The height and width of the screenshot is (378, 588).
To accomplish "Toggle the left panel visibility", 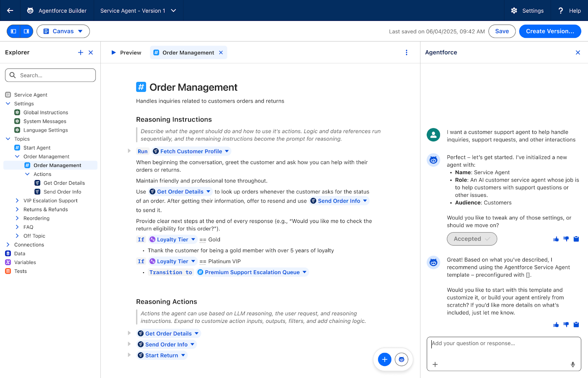I will pos(14,31).
